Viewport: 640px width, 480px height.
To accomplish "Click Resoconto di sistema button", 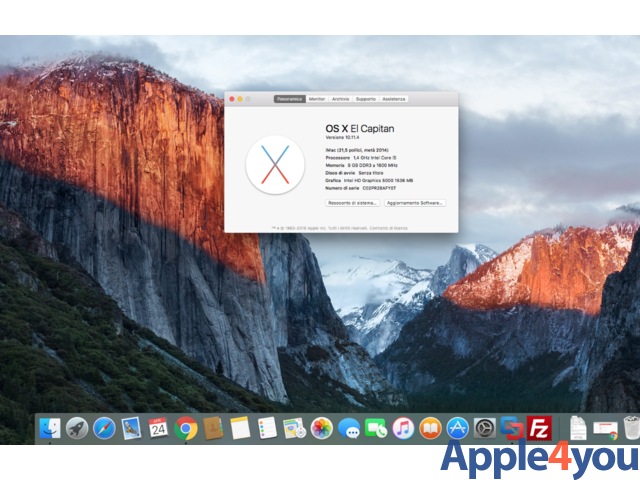I will click(x=353, y=203).
